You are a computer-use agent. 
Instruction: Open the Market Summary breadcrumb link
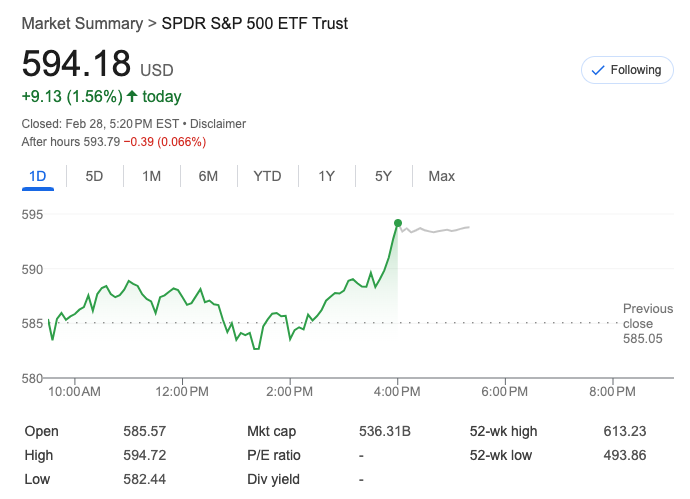coord(81,23)
